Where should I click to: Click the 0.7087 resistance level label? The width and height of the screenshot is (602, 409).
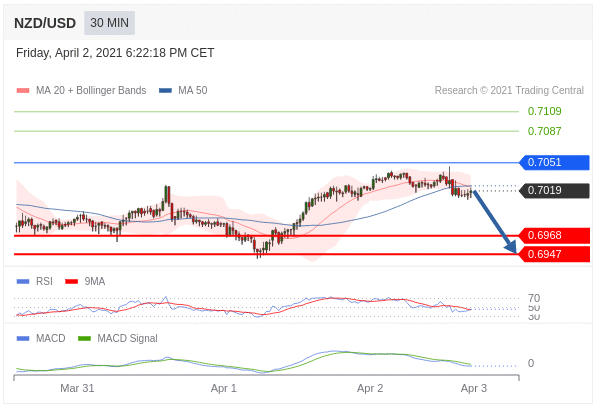click(x=544, y=131)
